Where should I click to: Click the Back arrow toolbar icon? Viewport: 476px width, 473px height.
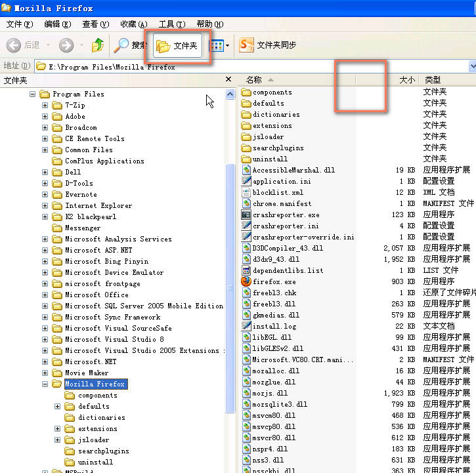tap(14, 45)
